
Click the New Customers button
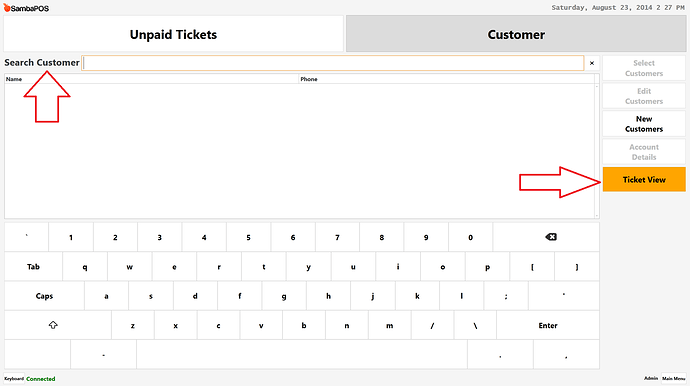coord(644,124)
